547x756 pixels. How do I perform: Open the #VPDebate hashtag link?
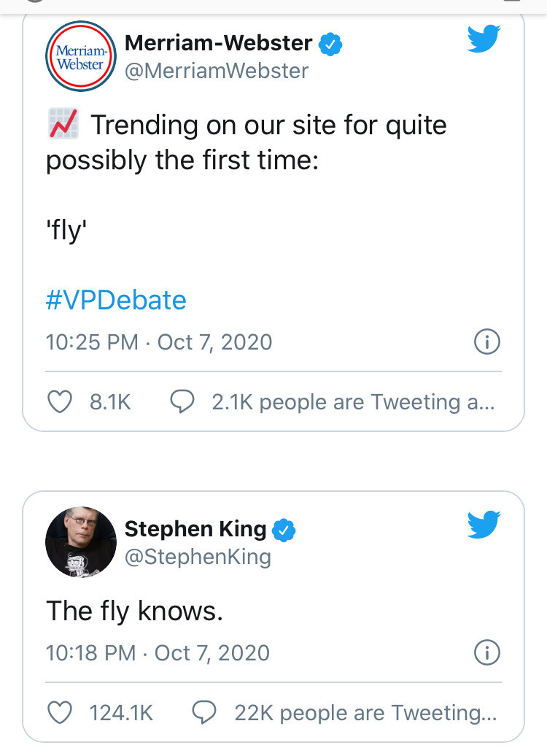pos(116,300)
